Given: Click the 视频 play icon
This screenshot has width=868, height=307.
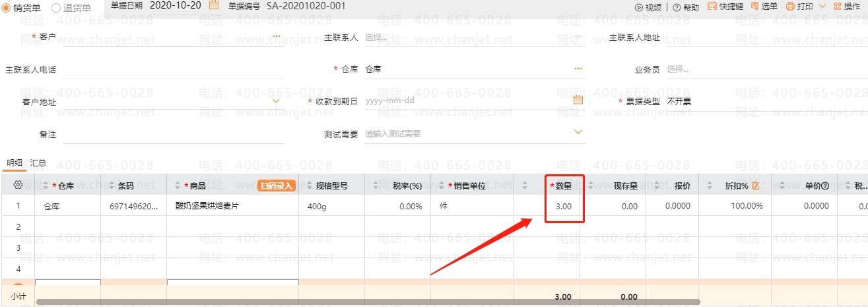Looking at the screenshot, I should (x=638, y=7).
